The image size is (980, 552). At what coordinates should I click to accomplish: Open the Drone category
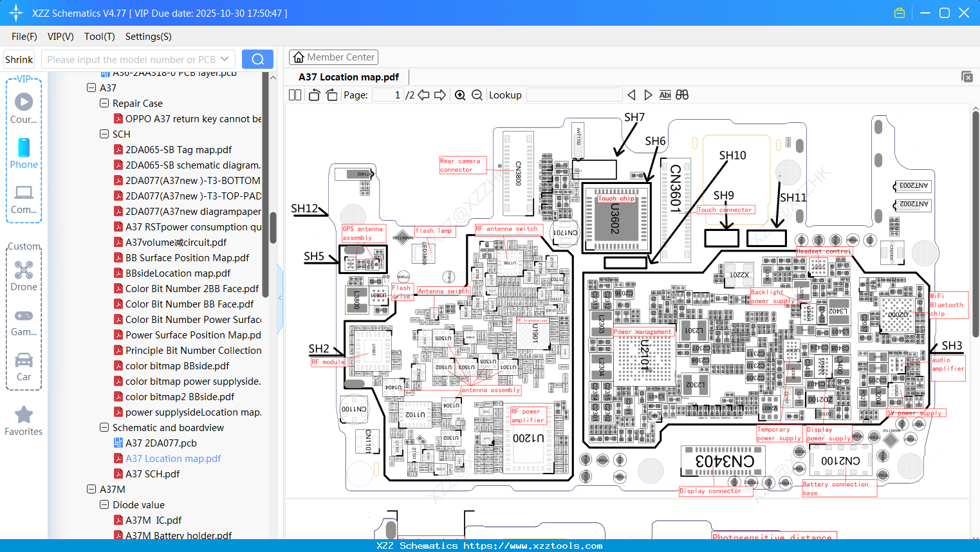[x=24, y=275]
